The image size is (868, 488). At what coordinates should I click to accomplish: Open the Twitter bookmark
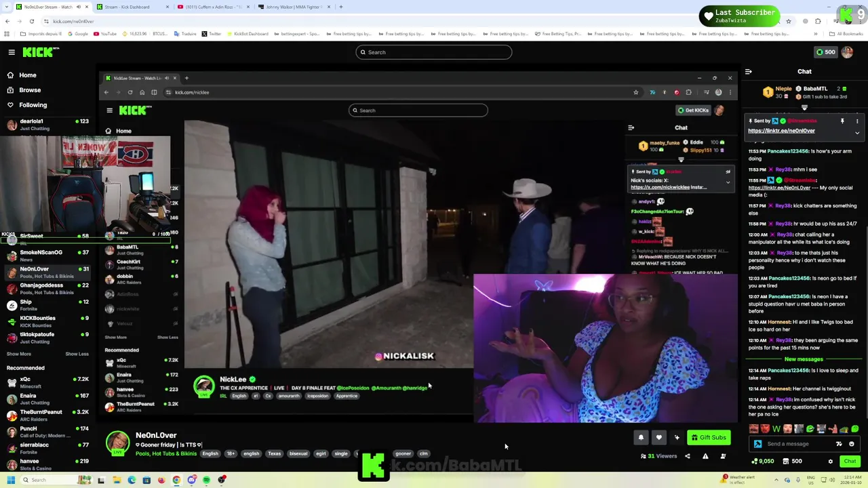[212, 34]
